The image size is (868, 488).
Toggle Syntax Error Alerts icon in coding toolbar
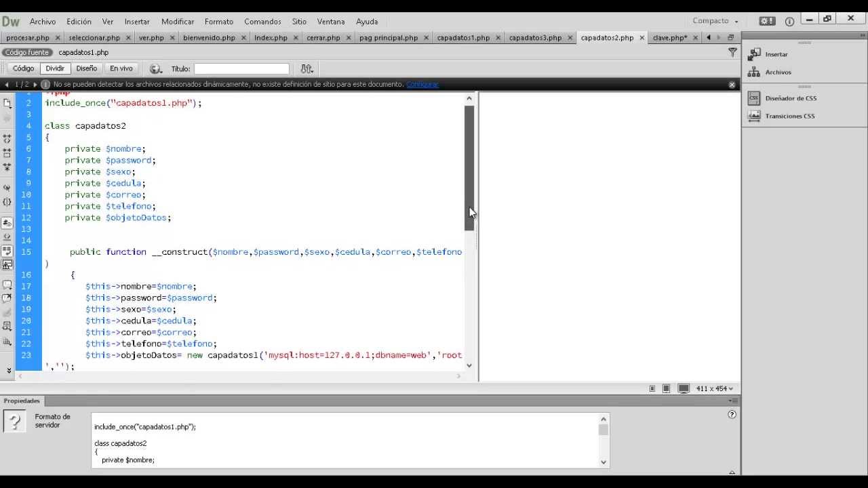coord(7,265)
